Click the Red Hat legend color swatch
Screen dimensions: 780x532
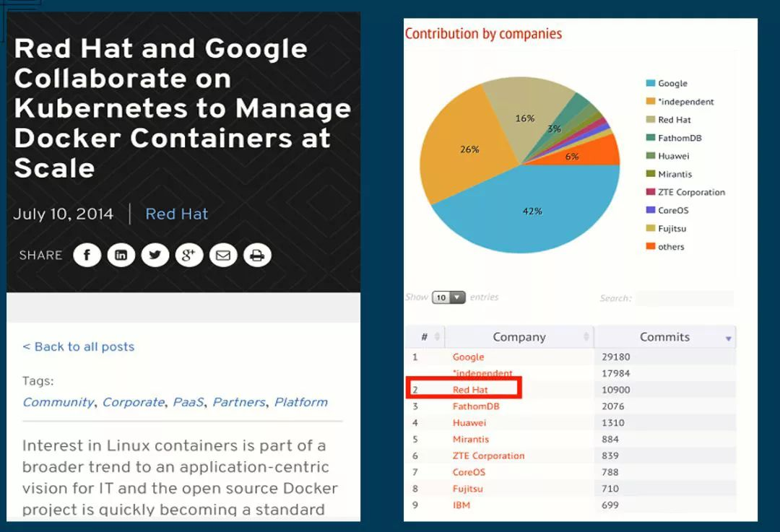coord(651,120)
